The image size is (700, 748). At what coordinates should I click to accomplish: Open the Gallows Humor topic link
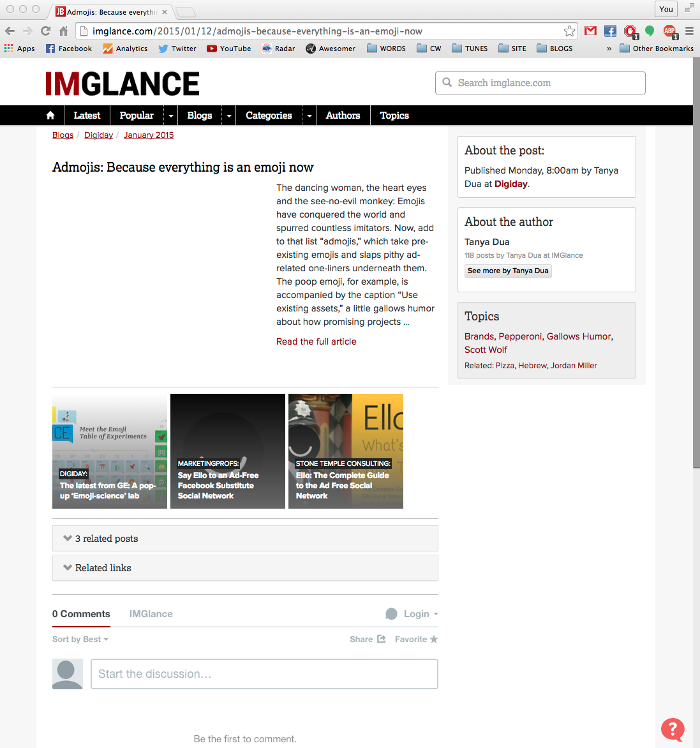[578, 336]
